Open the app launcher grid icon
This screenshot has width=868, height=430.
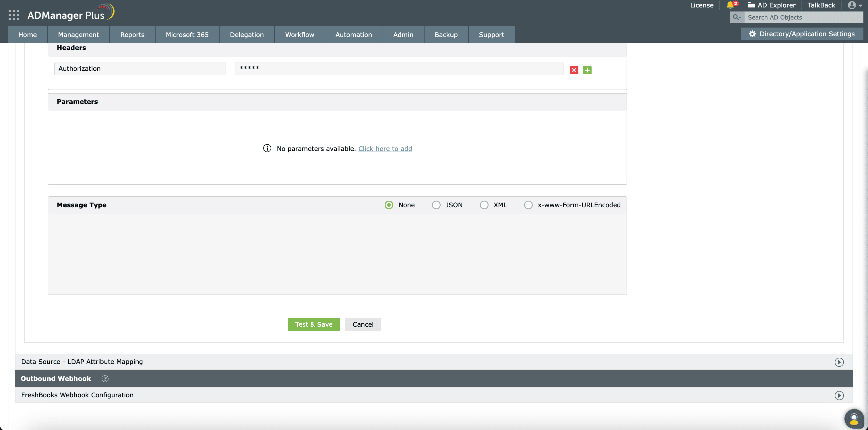point(13,15)
